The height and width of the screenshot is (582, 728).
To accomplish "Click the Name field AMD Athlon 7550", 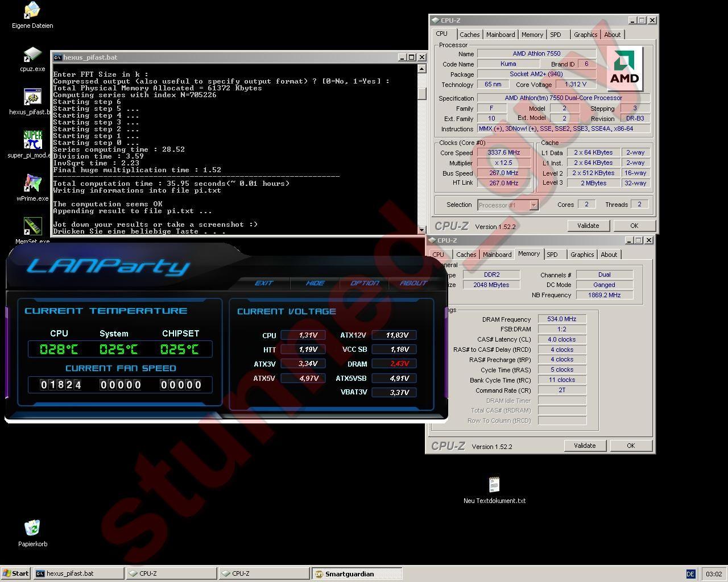I will [x=536, y=53].
